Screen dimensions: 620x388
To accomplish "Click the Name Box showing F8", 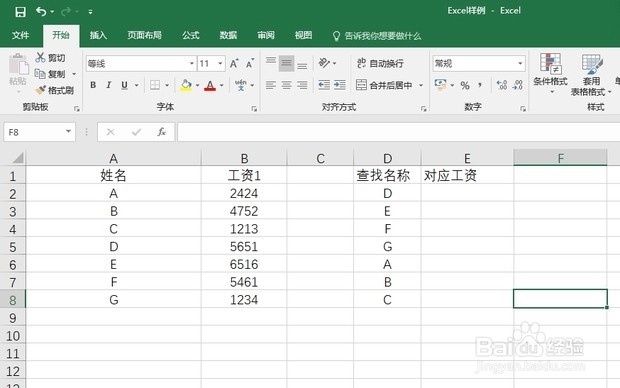I will coord(40,132).
